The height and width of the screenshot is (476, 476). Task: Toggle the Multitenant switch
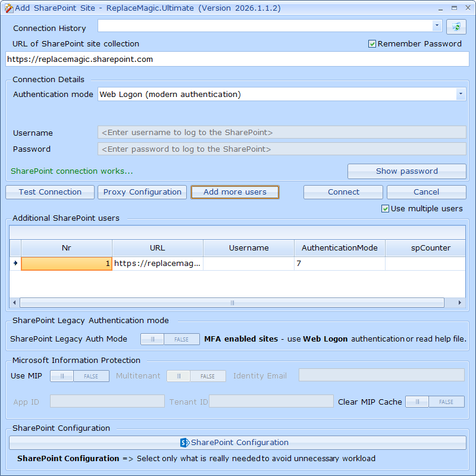[x=196, y=376]
